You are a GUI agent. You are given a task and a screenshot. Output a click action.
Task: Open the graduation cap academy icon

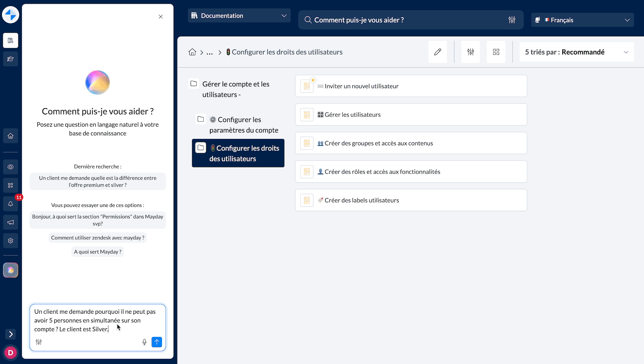click(x=11, y=59)
